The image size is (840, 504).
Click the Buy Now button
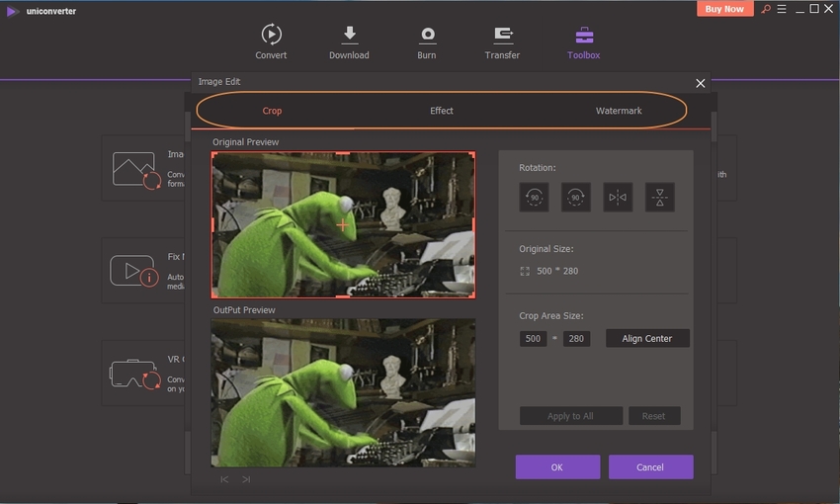(724, 9)
